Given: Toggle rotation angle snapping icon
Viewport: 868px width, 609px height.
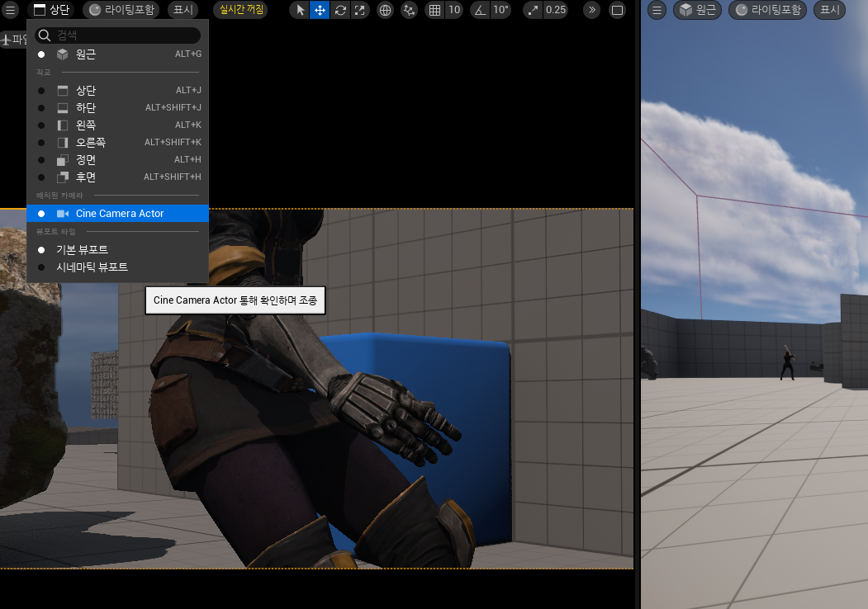Looking at the screenshot, I should click(480, 10).
